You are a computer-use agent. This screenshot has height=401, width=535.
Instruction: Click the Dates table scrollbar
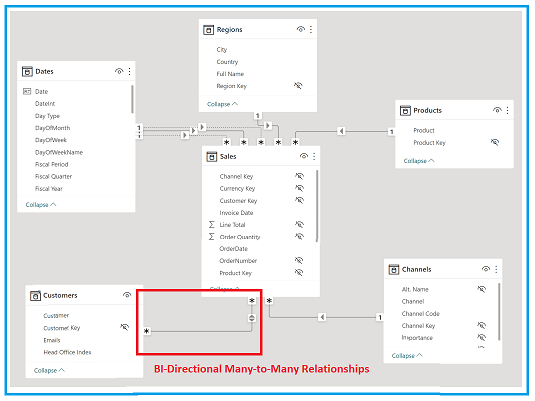(132, 99)
